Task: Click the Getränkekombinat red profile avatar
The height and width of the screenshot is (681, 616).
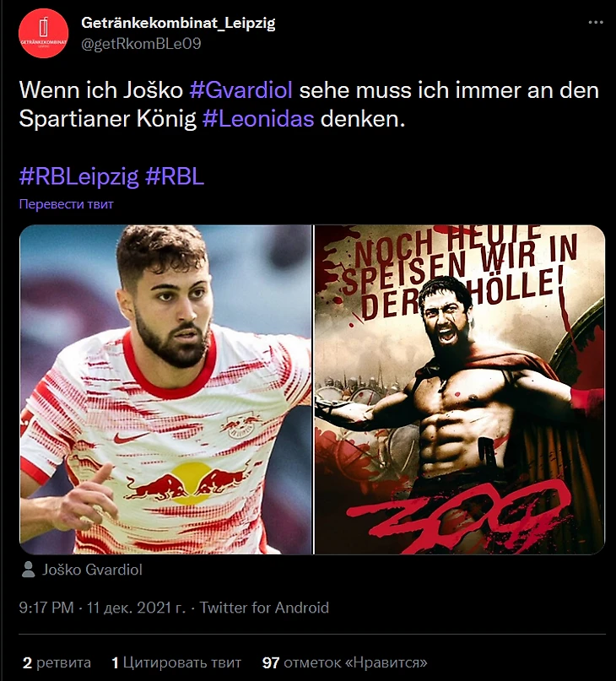Action: coord(43,33)
